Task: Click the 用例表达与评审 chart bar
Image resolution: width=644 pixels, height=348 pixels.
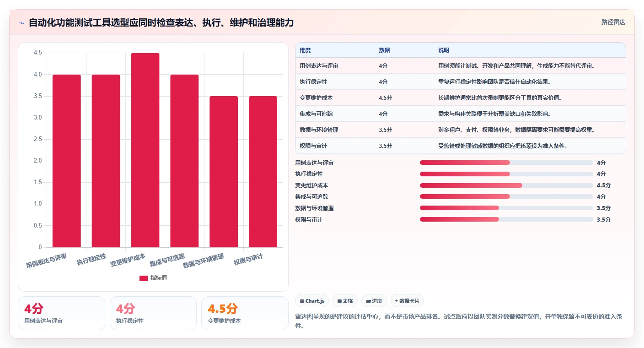Action: tap(67, 161)
